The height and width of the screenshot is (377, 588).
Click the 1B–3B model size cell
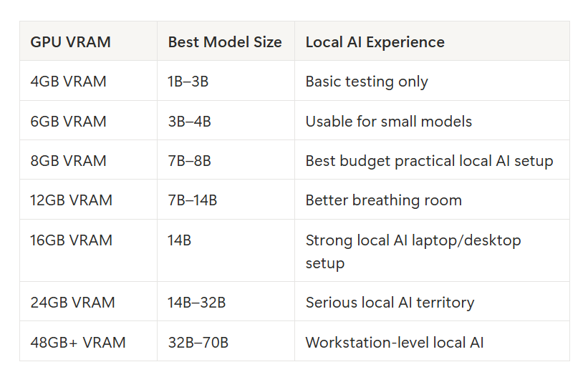188,82
